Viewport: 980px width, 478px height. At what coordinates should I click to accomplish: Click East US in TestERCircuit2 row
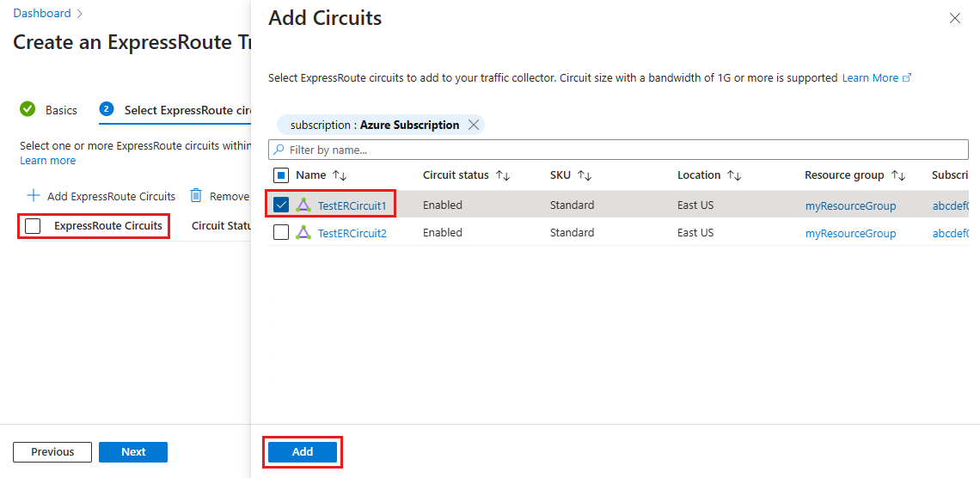coord(695,232)
